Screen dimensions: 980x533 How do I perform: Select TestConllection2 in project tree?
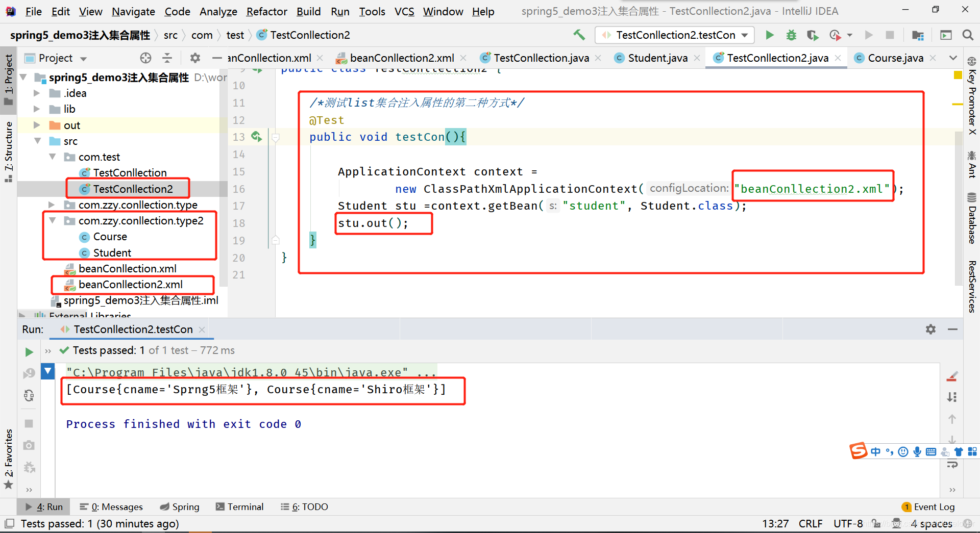pyautogui.click(x=133, y=189)
